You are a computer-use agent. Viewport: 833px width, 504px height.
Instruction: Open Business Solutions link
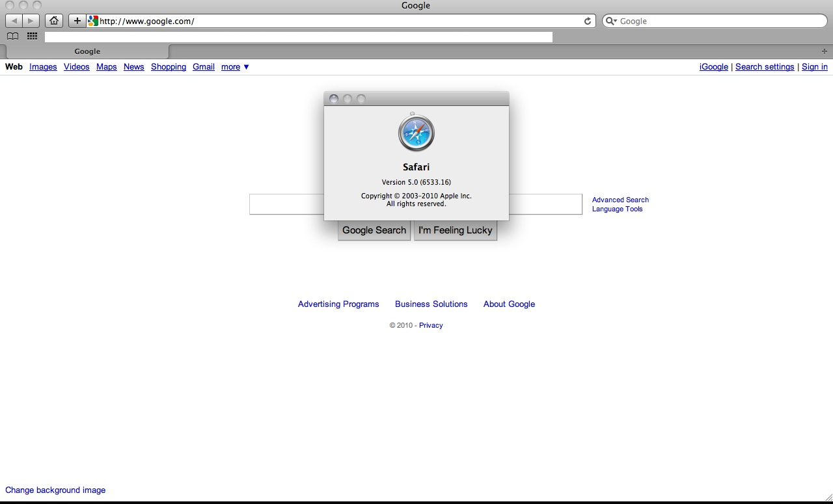coord(431,304)
